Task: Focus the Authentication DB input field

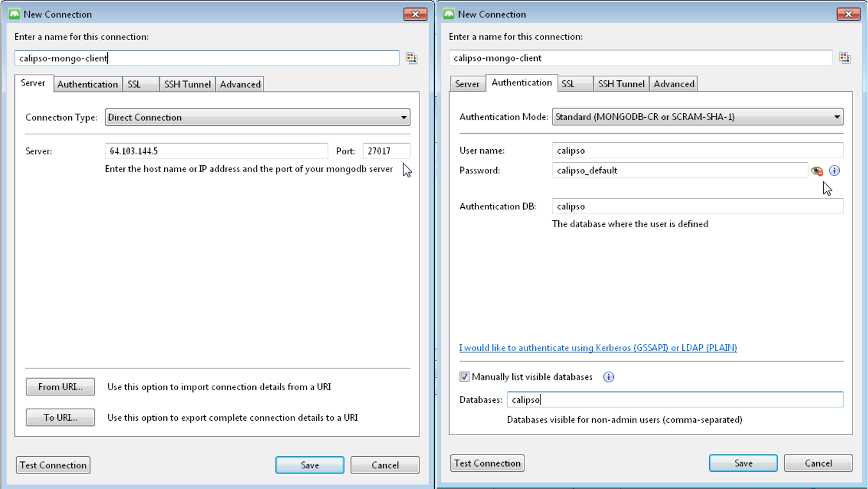Action: coord(697,207)
